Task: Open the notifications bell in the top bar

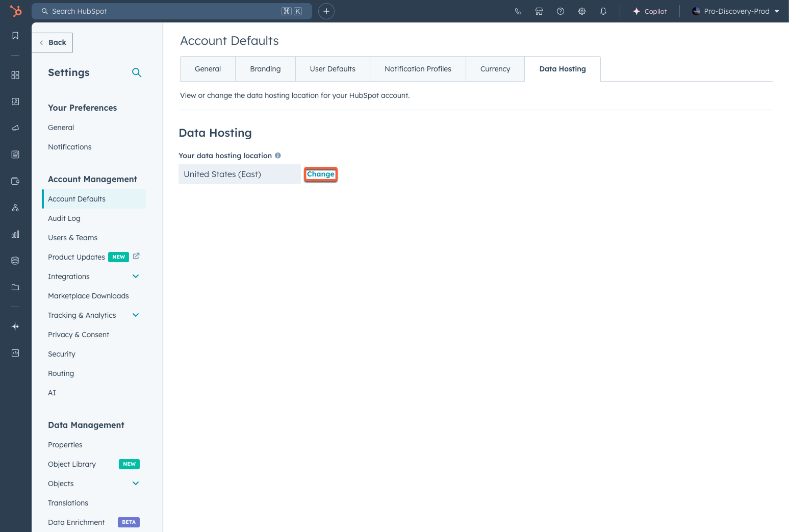Action: pos(603,11)
